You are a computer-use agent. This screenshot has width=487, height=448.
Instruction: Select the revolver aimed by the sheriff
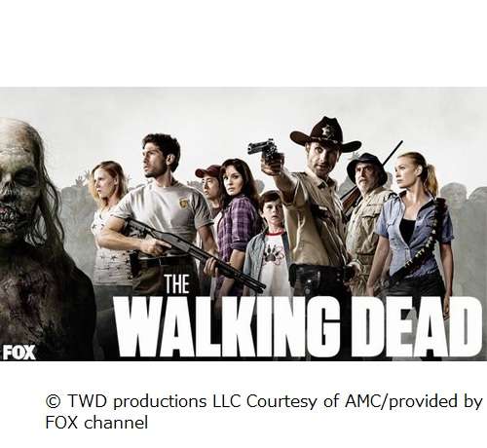pos(264,151)
